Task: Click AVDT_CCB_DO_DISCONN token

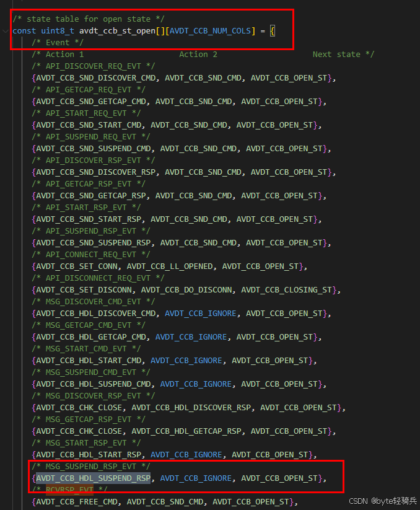Action: pos(186,290)
